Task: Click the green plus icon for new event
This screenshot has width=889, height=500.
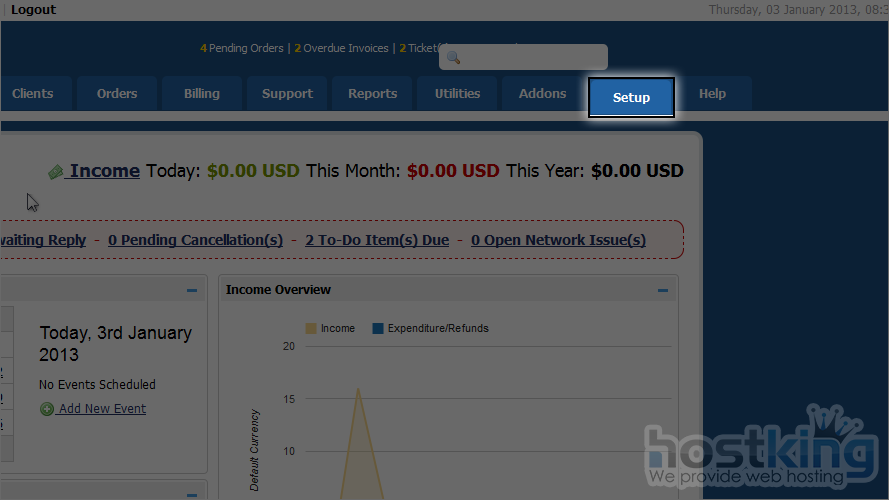Action: click(x=47, y=409)
